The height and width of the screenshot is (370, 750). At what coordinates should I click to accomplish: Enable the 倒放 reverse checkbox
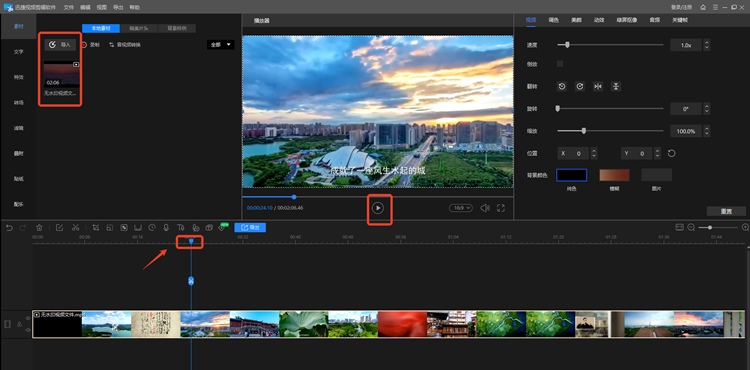click(560, 64)
